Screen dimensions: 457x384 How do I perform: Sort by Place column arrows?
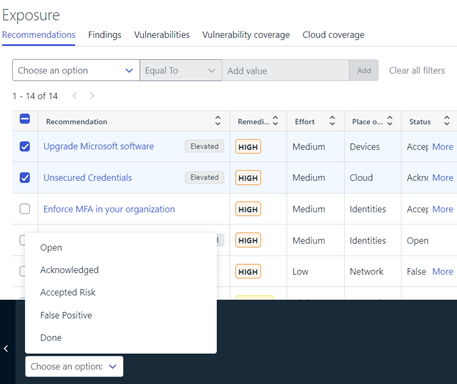click(390, 121)
